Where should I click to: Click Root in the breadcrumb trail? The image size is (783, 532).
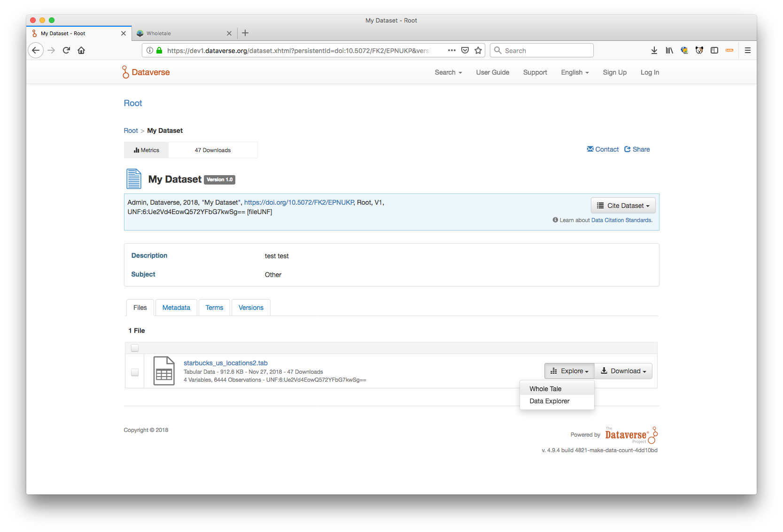pos(131,131)
